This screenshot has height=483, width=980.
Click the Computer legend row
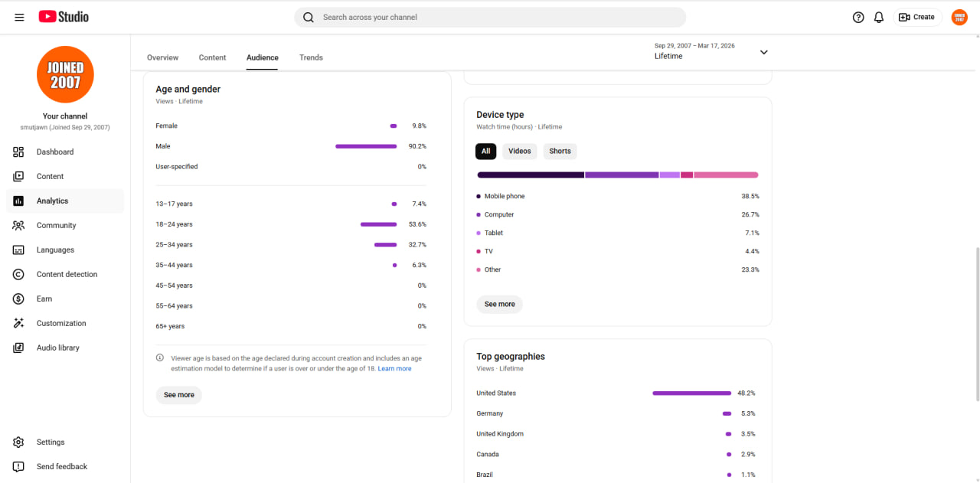point(618,214)
